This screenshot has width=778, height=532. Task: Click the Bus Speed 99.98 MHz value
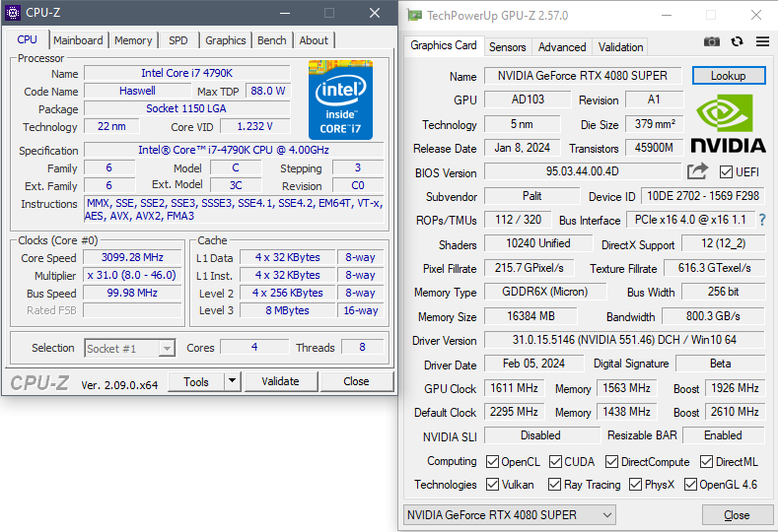[x=132, y=293]
